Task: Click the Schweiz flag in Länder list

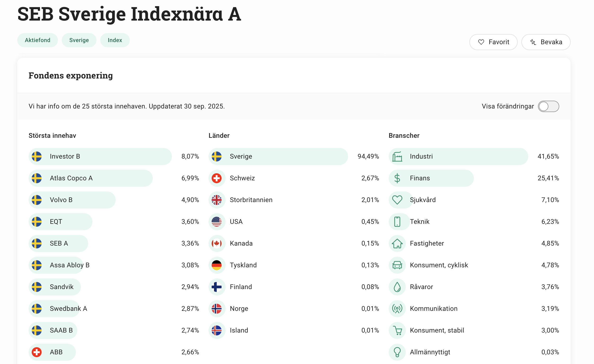Action: click(x=216, y=178)
